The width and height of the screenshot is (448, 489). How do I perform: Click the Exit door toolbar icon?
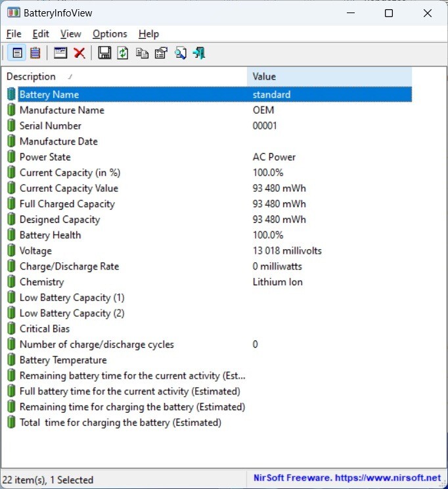coord(199,53)
